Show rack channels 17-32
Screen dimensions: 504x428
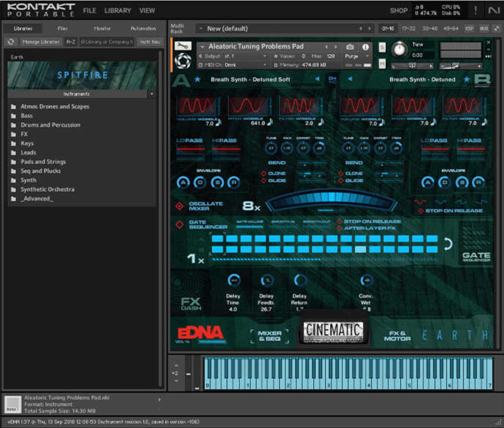409,29
